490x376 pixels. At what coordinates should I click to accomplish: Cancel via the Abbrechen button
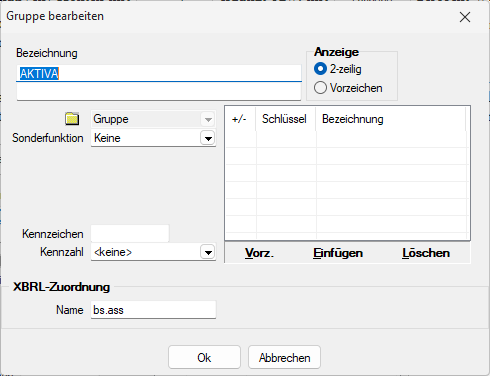[284, 357]
